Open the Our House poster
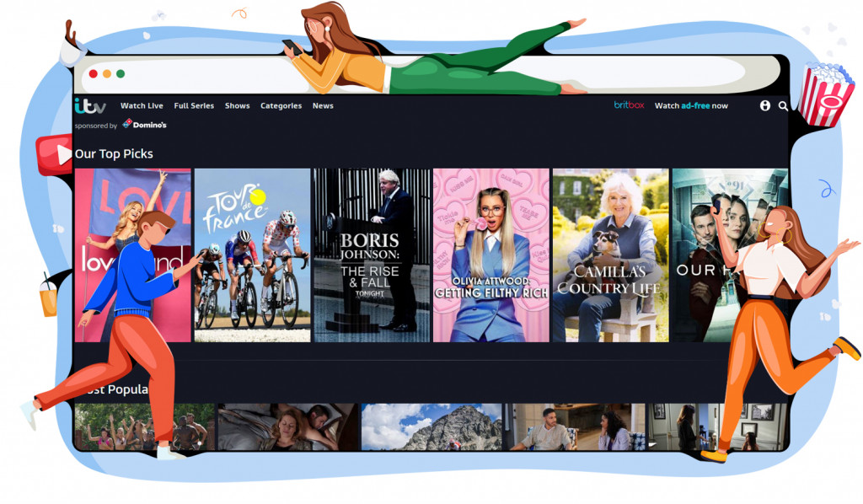This screenshot has height=504, width=863. tap(730, 255)
